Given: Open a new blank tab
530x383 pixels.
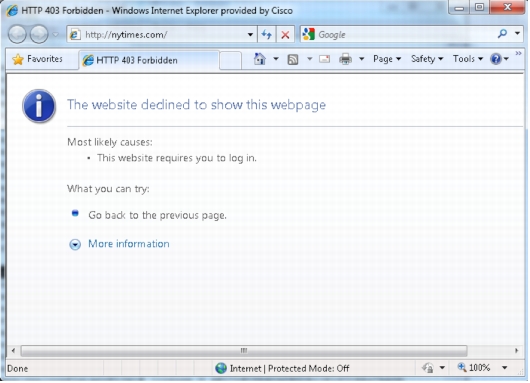Looking at the screenshot, I should click(231, 61).
